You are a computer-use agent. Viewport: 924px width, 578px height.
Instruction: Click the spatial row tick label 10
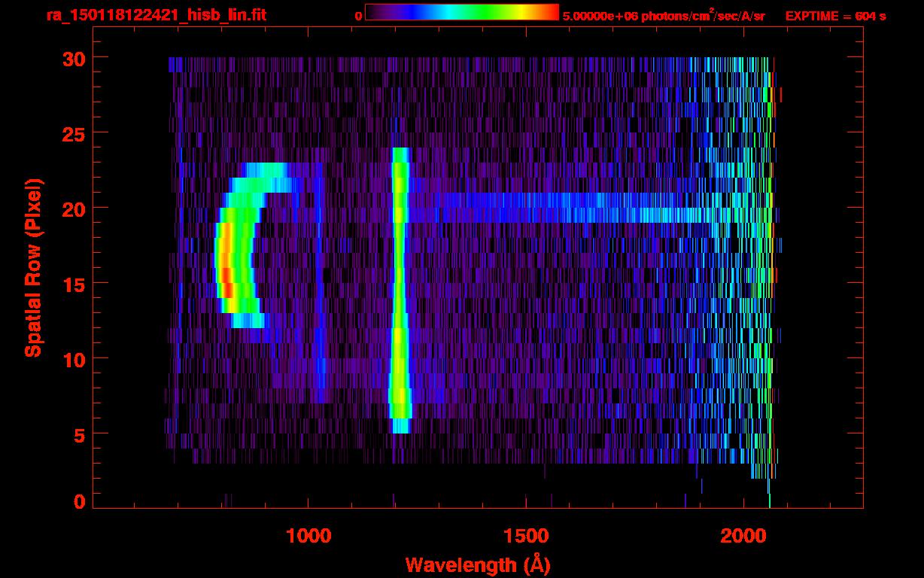tap(73, 359)
